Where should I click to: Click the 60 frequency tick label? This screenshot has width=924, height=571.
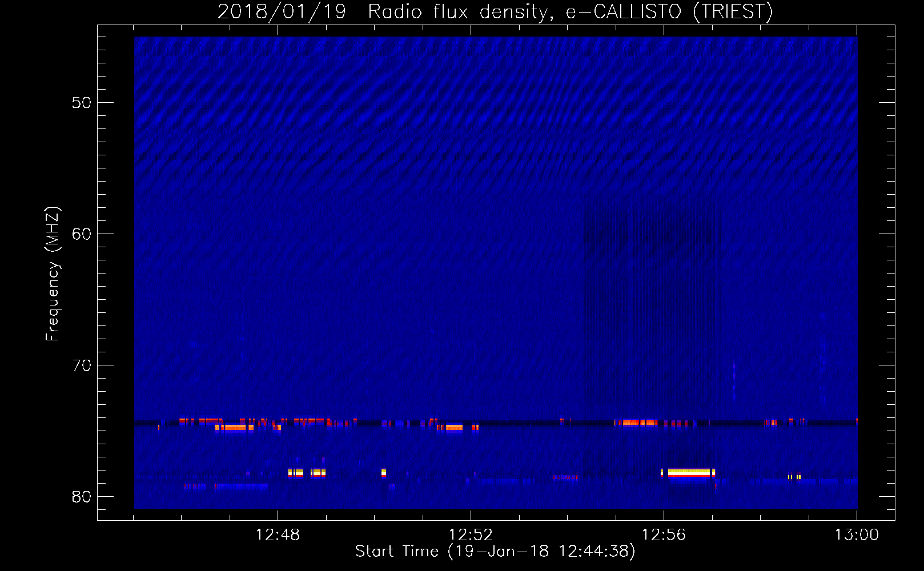point(82,234)
